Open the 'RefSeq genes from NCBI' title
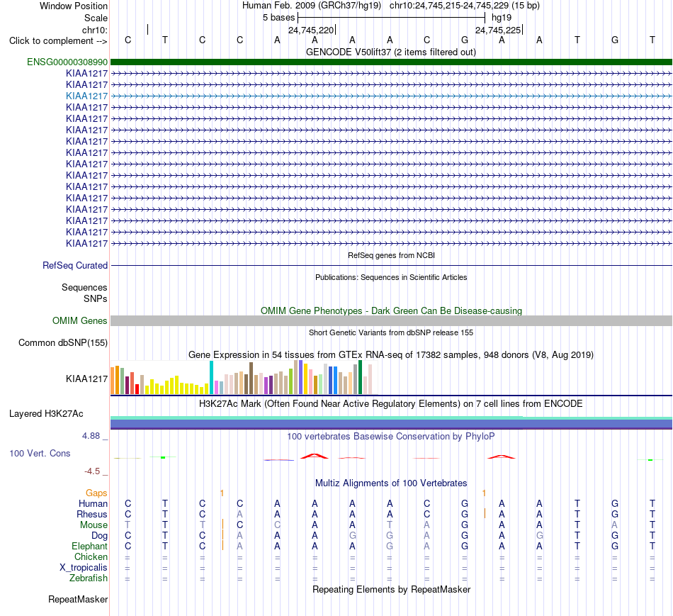673x616 pixels. (x=392, y=256)
